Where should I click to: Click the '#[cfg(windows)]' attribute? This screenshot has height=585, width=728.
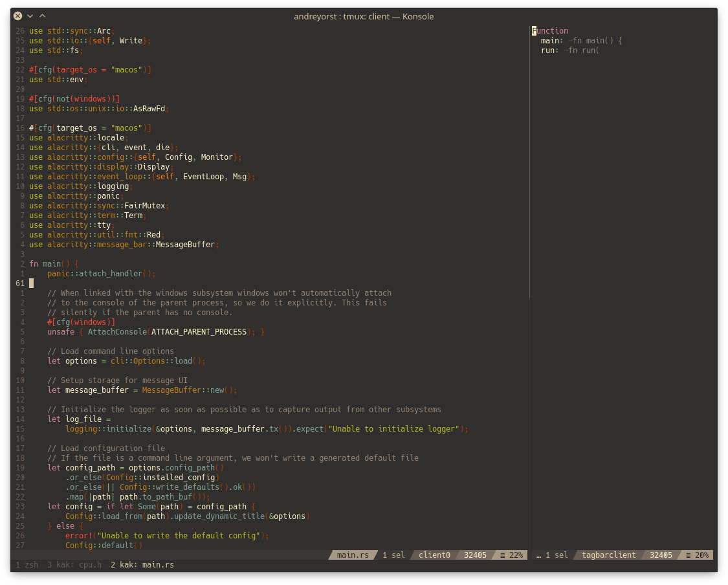click(82, 322)
